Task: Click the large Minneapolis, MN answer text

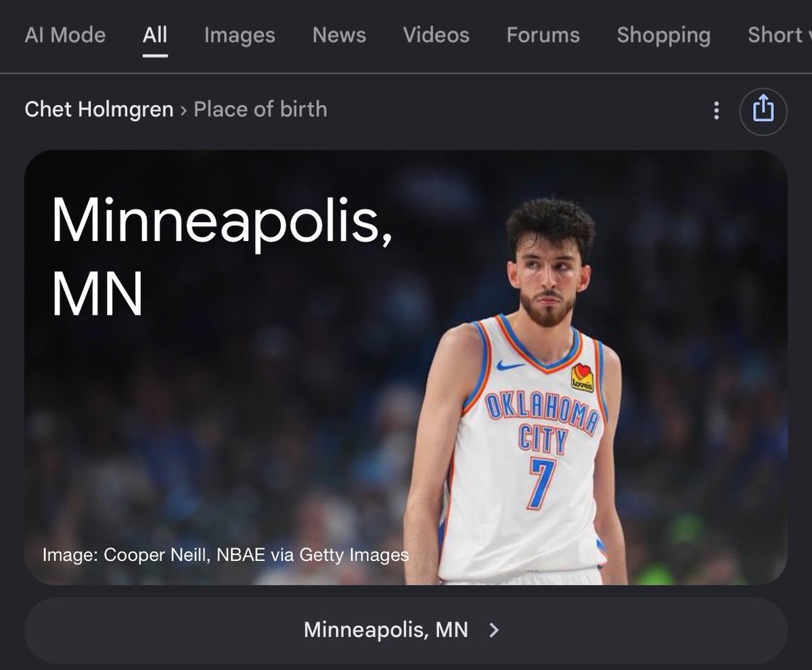Action: coord(222,258)
